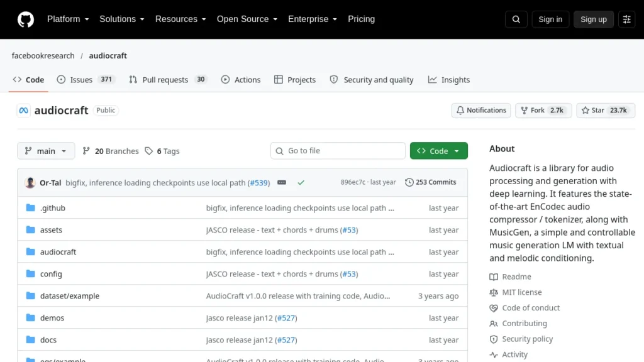
Task: Click the Security policy link
Action: [528, 339]
